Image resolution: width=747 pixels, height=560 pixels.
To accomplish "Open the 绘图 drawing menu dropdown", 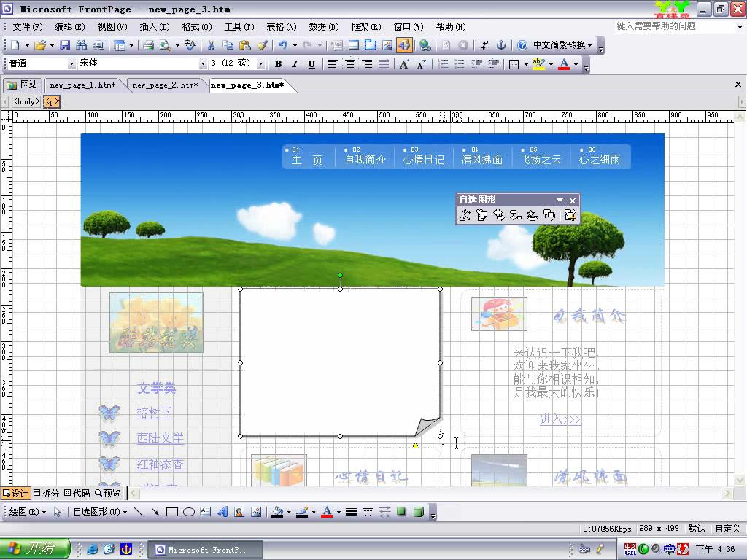I will tap(27, 512).
